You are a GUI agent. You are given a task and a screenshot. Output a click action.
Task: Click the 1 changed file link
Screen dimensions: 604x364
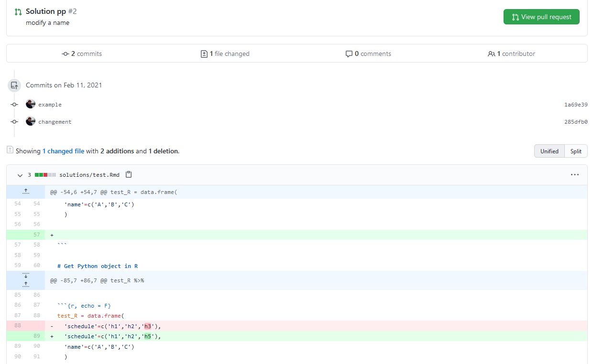(x=63, y=151)
